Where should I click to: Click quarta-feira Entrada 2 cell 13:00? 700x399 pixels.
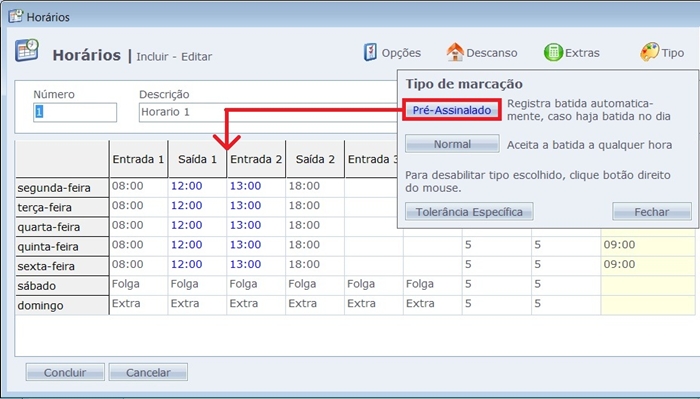[x=256, y=226]
